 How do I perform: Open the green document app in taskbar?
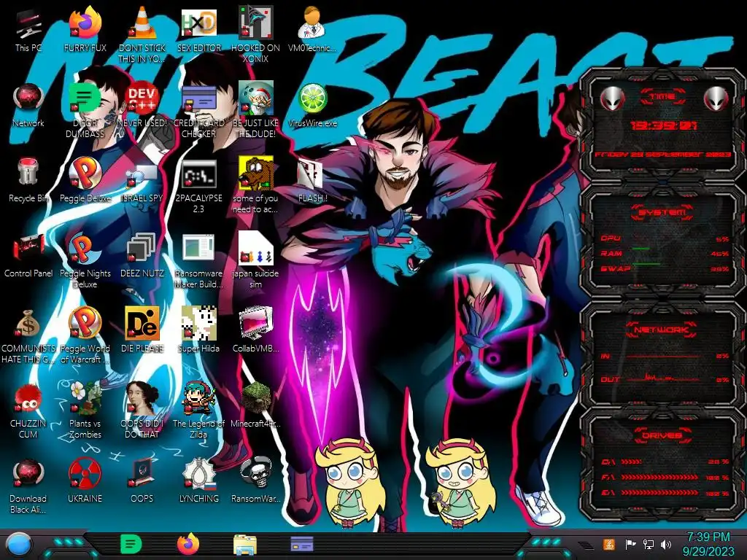[x=131, y=544]
